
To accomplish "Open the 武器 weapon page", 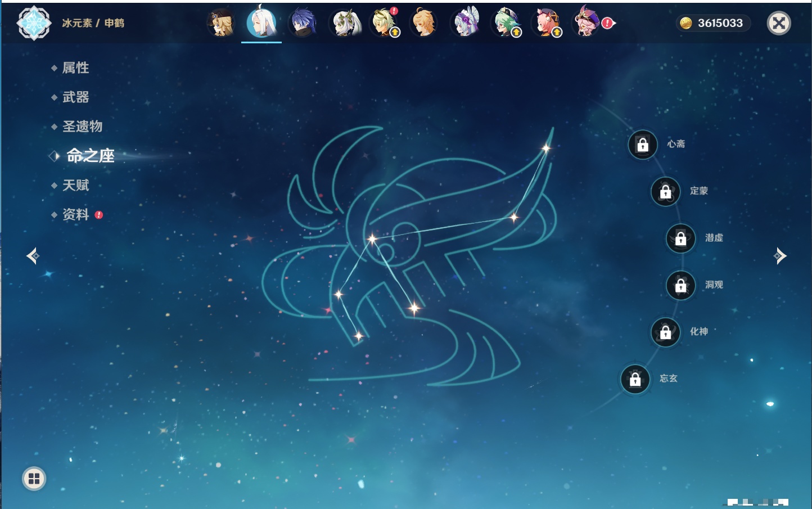I will coord(75,97).
